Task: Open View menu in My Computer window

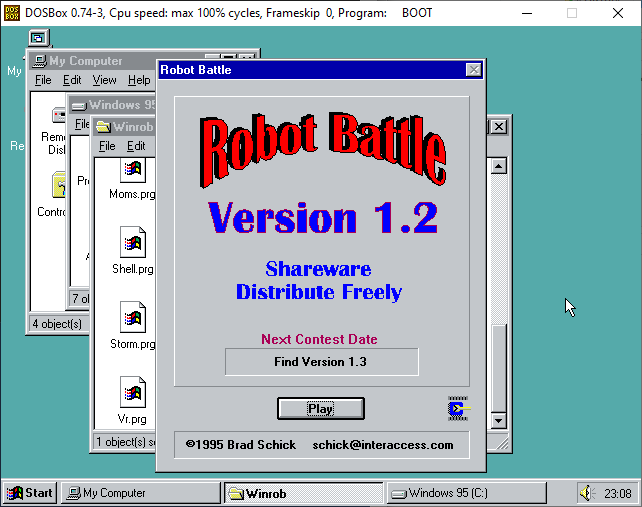Action: (x=104, y=80)
